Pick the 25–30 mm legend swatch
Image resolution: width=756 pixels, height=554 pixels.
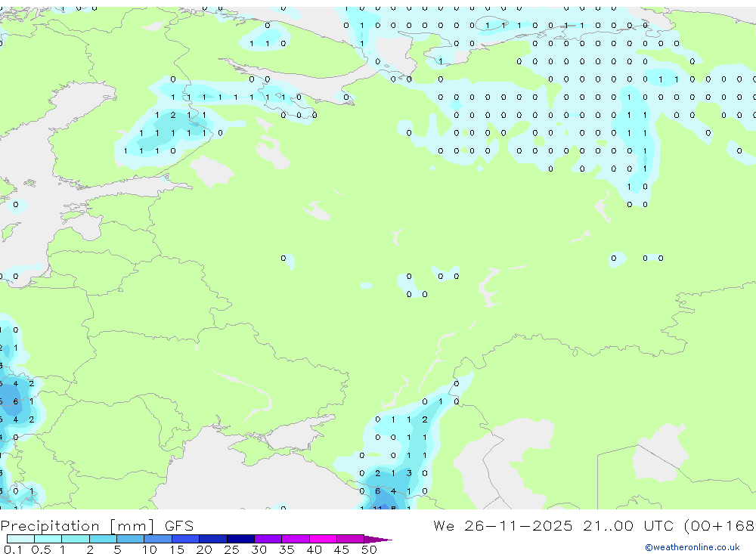tap(240, 539)
